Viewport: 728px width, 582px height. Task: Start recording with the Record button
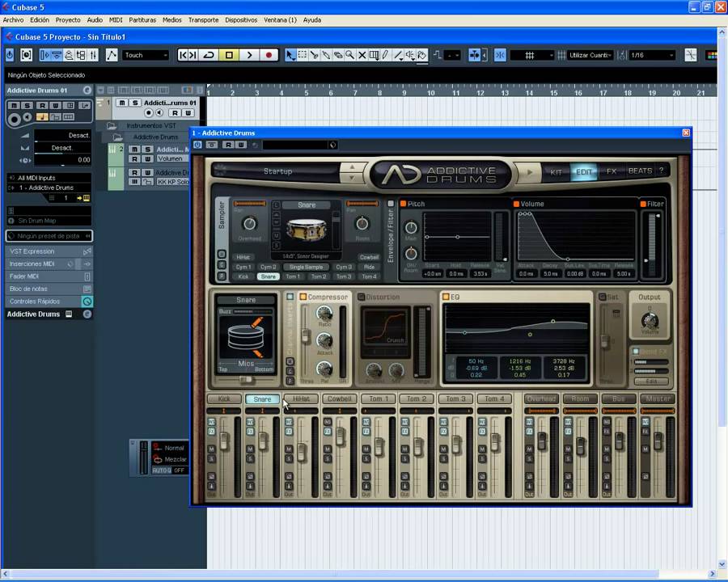(269, 55)
